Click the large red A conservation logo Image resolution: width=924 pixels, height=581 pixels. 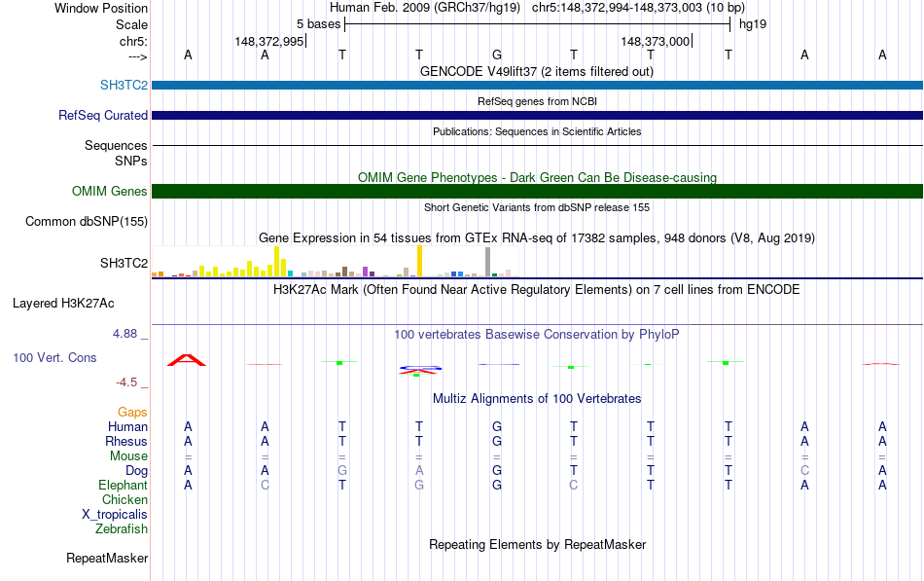point(187,360)
